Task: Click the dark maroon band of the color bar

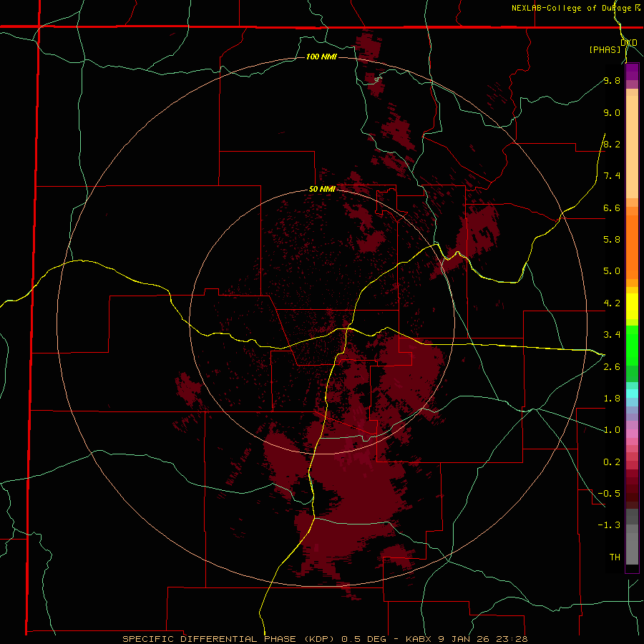Action: click(632, 489)
